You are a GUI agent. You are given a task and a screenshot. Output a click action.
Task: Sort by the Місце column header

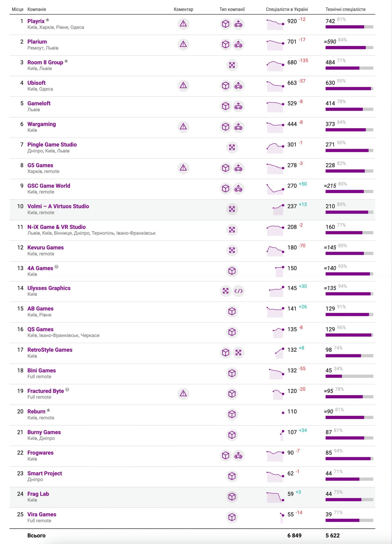click(17, 9)
